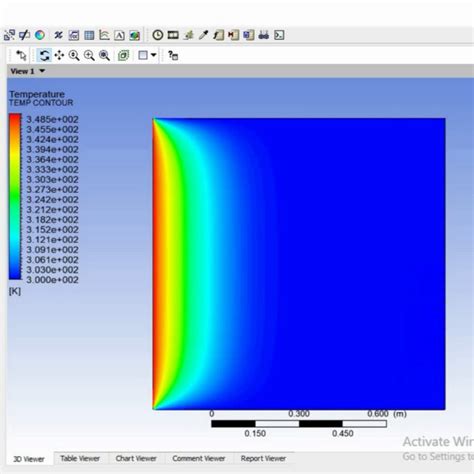
Task: Click the scale ruler bar below the contour
Action: point(299,424)
